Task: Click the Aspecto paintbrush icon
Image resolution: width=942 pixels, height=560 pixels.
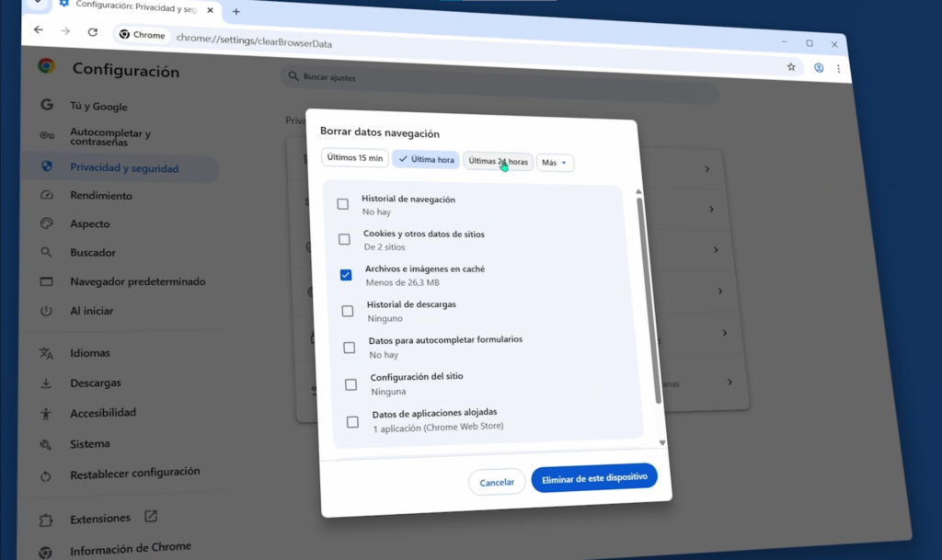Action: point(47,223)
